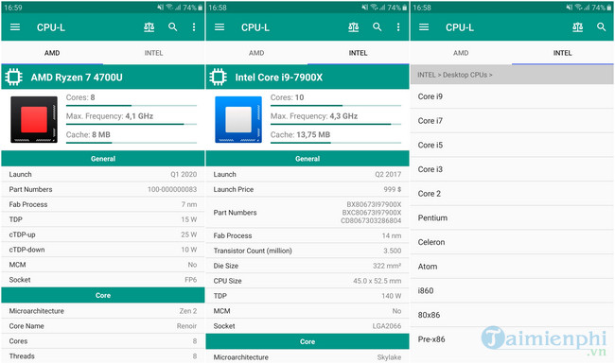615x364 pixels.
Task: Tap compare scales icon on AMD Ryzen screen
Action: (x=149, y=27)
